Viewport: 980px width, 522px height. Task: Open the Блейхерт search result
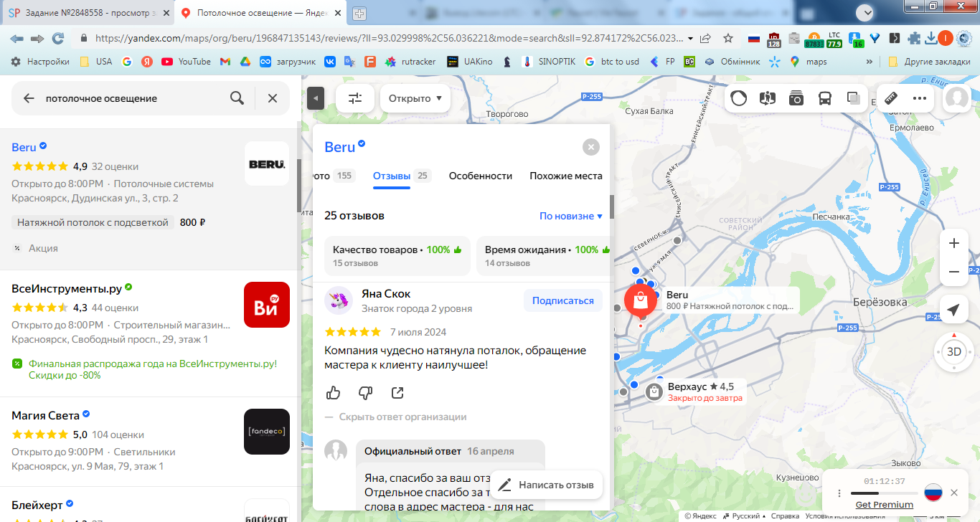pyautogui.click(x=37, y=505)
